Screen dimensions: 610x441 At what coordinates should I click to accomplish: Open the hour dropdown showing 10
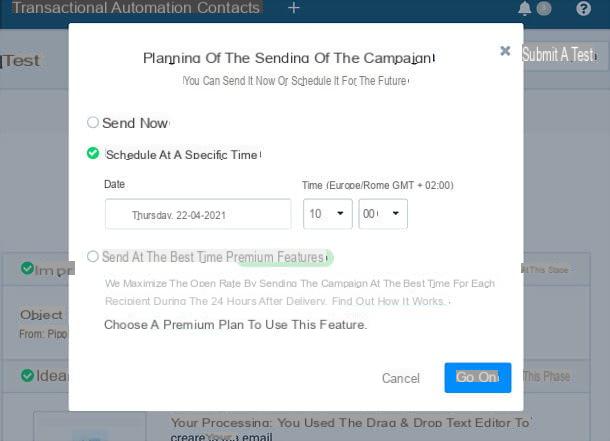click(x=328, y=214)
